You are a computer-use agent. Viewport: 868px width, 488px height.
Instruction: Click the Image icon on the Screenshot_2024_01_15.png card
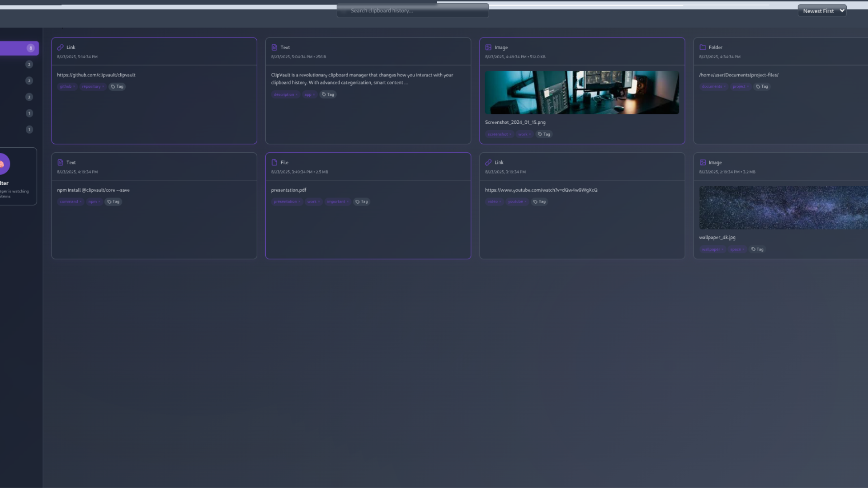[488, 47]
